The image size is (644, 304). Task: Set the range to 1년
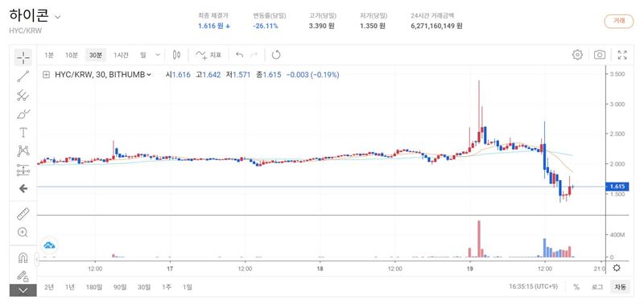click(70, 287)
